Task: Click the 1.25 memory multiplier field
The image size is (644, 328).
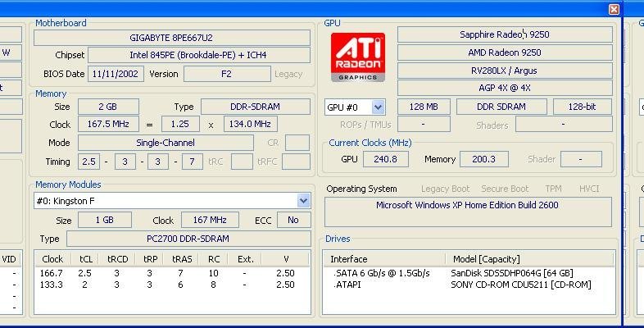Action: pyautogui.click(x=180, y=124)
